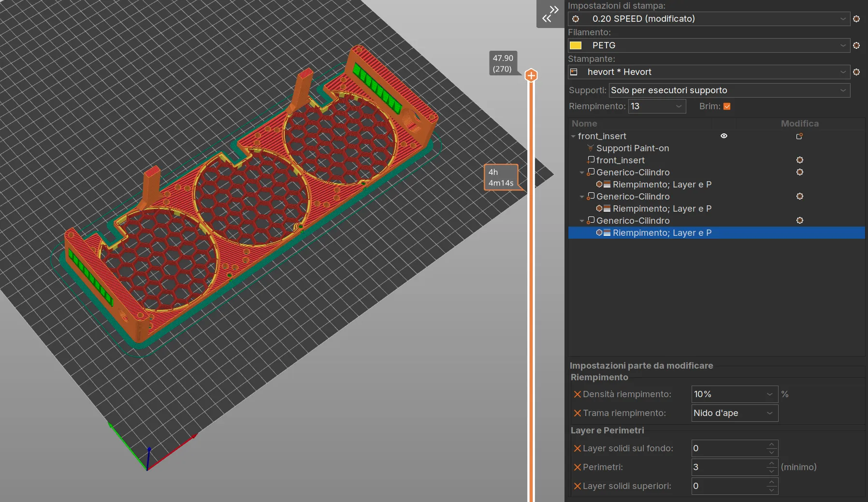Toggle the Brim checkbox

[727, 106]
